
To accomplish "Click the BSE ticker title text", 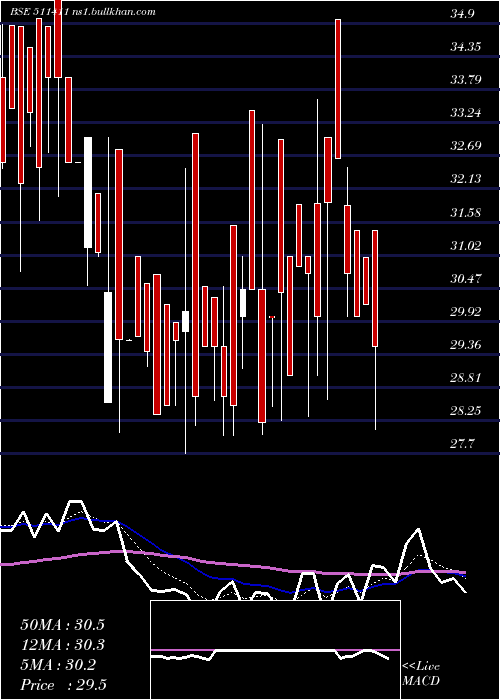I will click(x=83, y=12).
